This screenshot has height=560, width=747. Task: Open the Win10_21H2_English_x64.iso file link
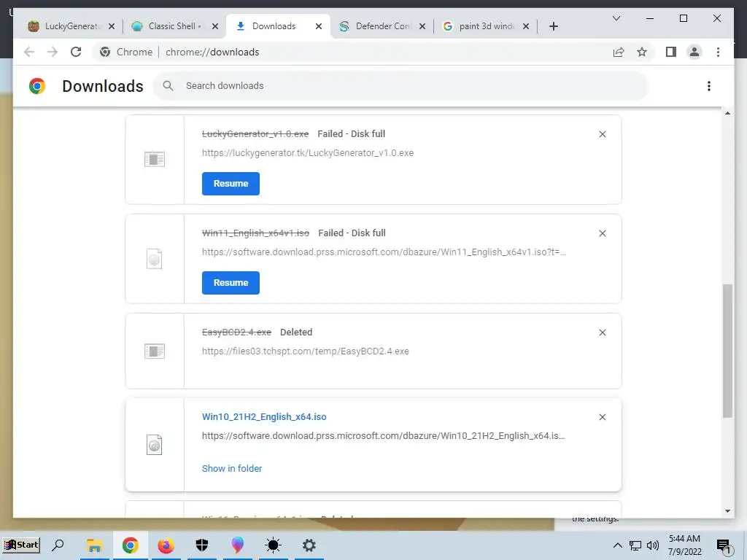pos(264,416)
